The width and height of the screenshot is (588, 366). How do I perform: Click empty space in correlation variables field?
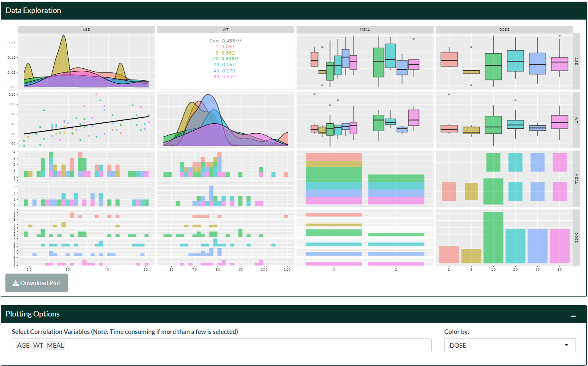[x=250, y=345]
